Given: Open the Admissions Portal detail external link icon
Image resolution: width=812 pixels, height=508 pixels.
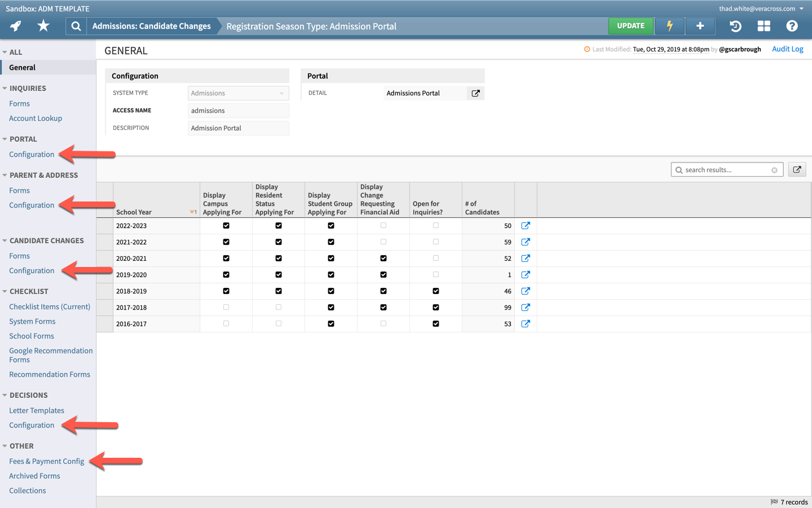Looking at the screenshot, I should tap(475, 93).
